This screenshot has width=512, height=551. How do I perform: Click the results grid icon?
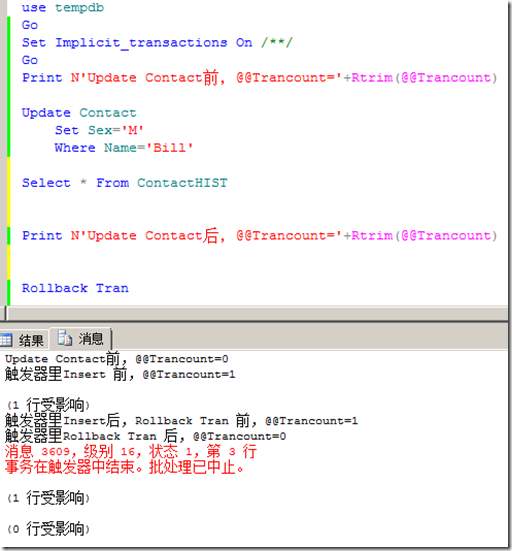click(6, 340)
